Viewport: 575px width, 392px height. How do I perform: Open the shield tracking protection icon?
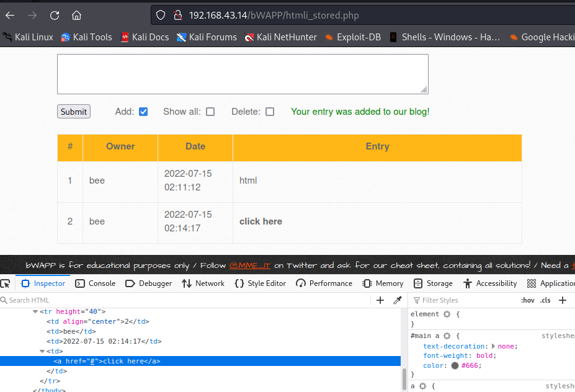click(159, 14)
